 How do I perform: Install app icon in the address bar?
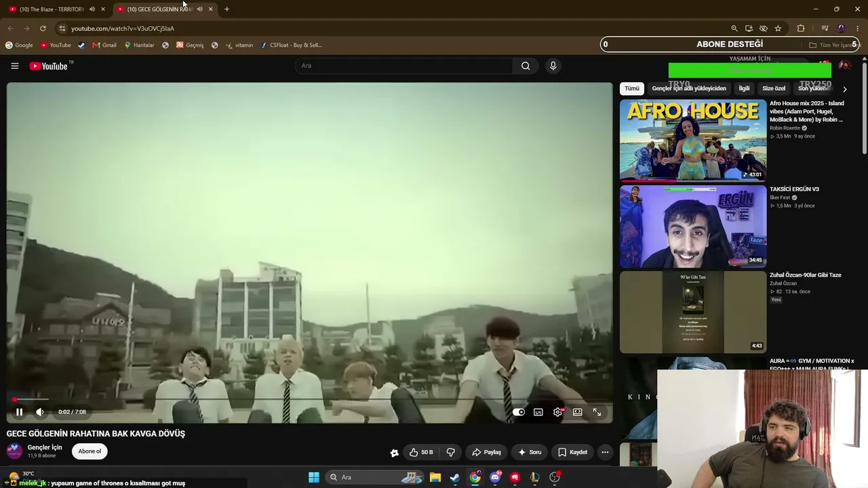(x=749, y=28)
